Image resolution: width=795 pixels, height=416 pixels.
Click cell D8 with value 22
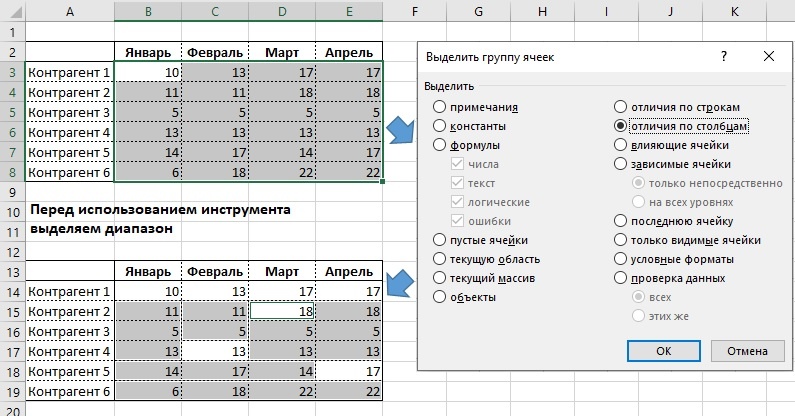(x=282, y=172)
